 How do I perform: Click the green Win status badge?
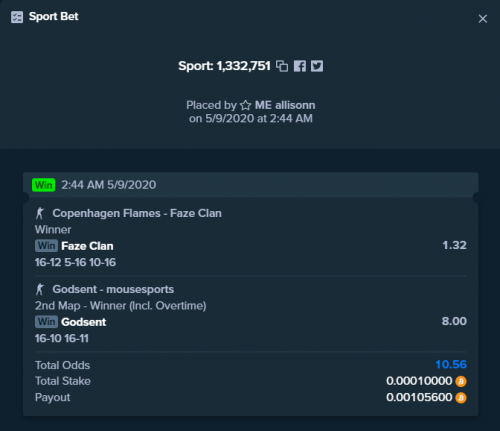(43, 185)
